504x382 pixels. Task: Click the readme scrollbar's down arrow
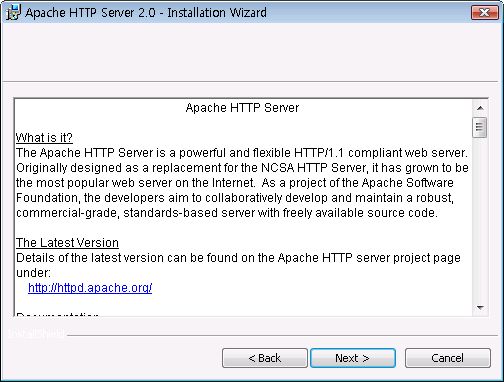tap(480, 307)
